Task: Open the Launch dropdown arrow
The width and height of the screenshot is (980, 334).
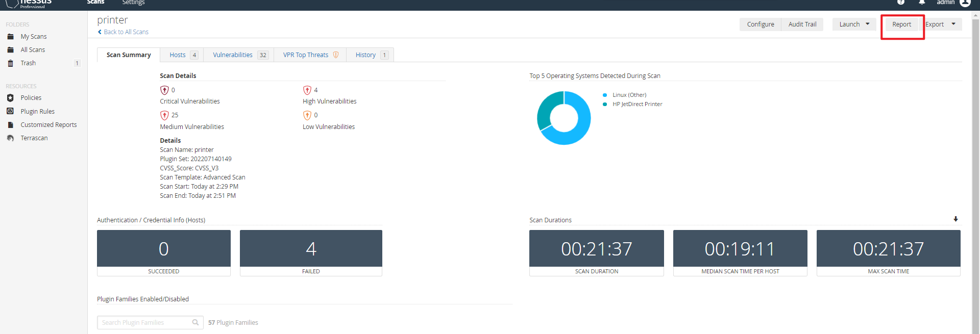Action: [x=867, y=24]
